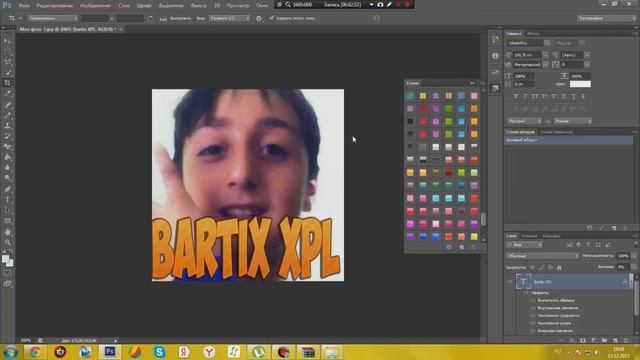Toggle lock transparent pixels
Viewport: 640px width, 360px height.
pos(532,268)
